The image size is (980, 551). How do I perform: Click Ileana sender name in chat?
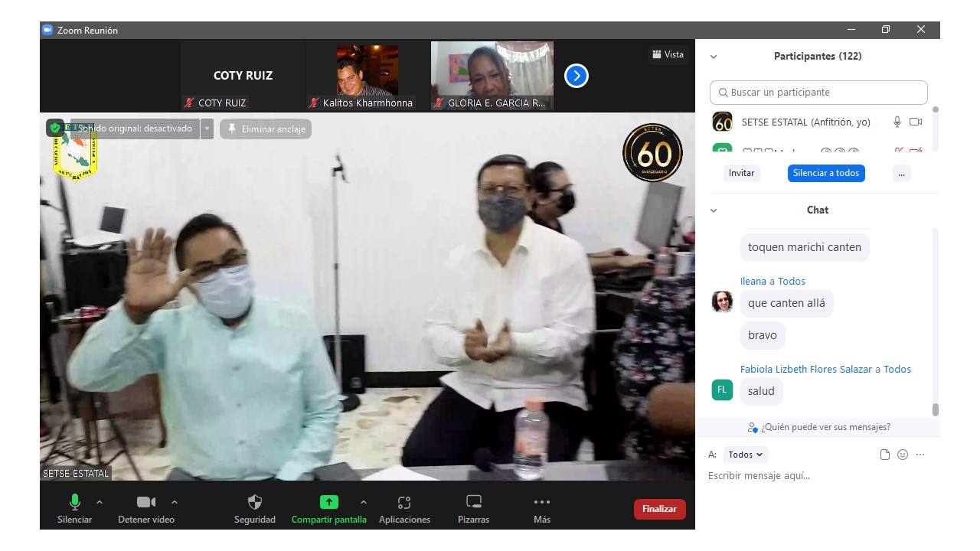click(x=753, y=281)
